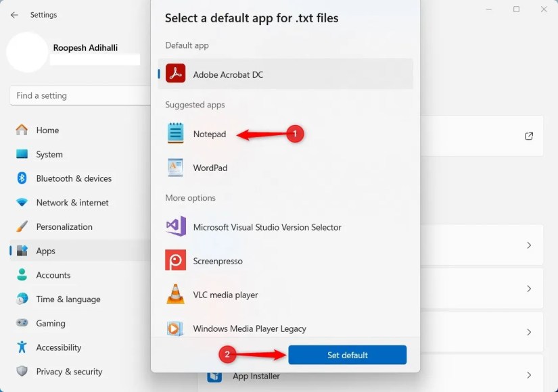Minimize the Settings window
This screenshot has width=558, height=392.
pos(489,9)
